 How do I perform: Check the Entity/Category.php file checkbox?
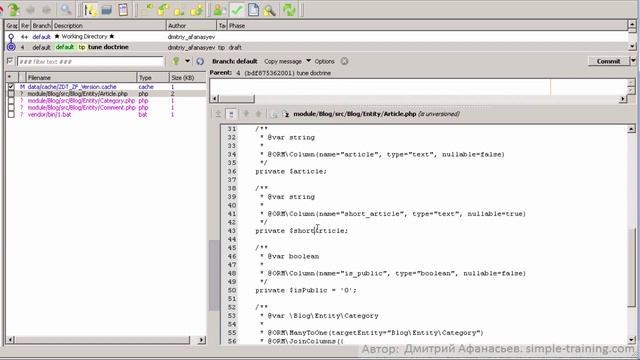11,100
